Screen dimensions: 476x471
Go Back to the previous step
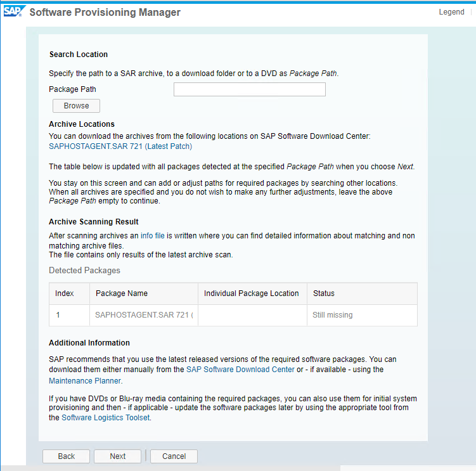tap(66, 456)
